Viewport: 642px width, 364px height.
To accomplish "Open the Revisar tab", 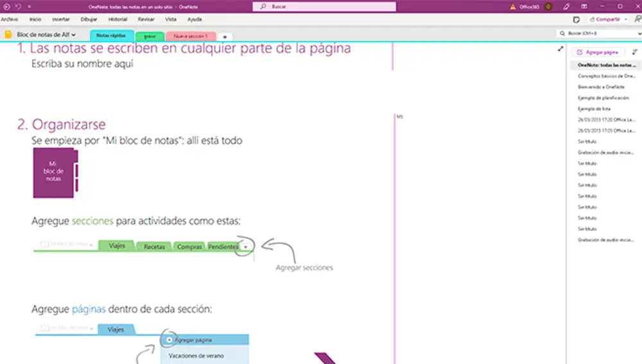I will (x=146, y=19).
